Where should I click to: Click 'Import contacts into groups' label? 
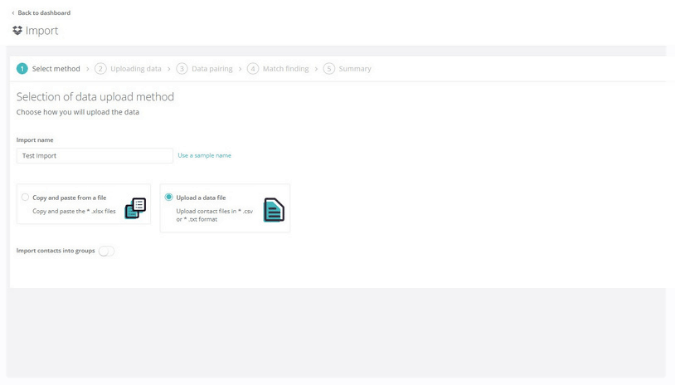56,251
